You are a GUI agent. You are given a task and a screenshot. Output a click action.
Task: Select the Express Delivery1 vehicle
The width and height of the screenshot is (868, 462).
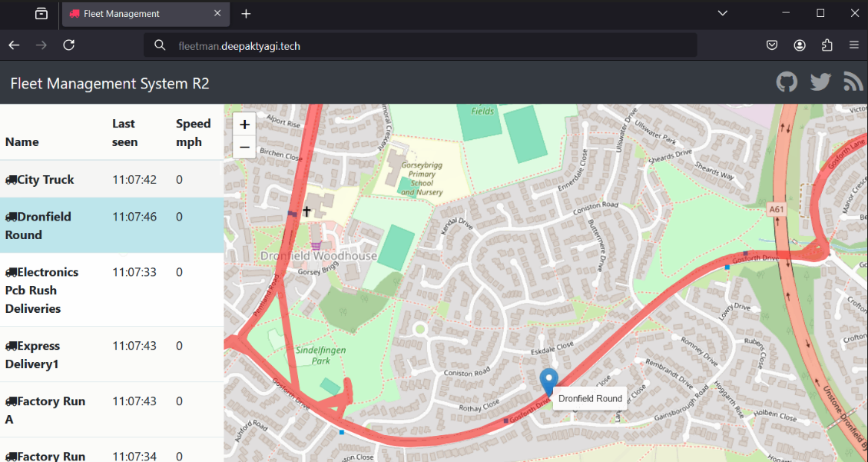112,354
